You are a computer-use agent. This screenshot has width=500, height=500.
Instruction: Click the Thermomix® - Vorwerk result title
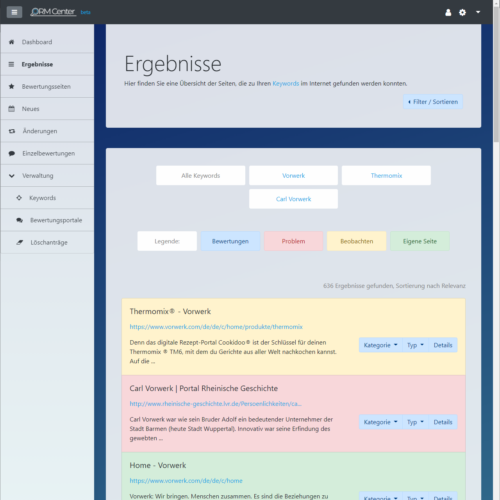pos(170,311)
